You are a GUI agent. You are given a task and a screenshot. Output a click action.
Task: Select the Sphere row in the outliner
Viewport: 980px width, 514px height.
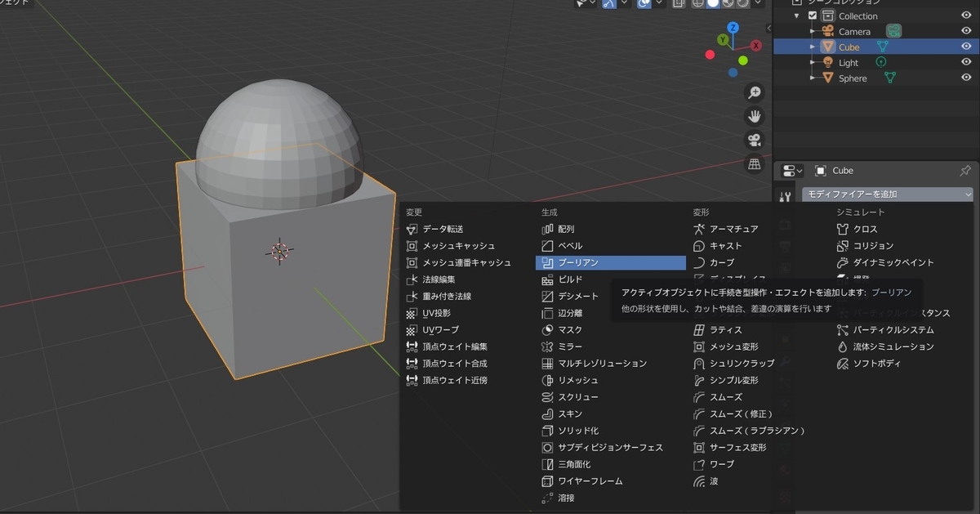pyautogui.click(x=875, y=78)
